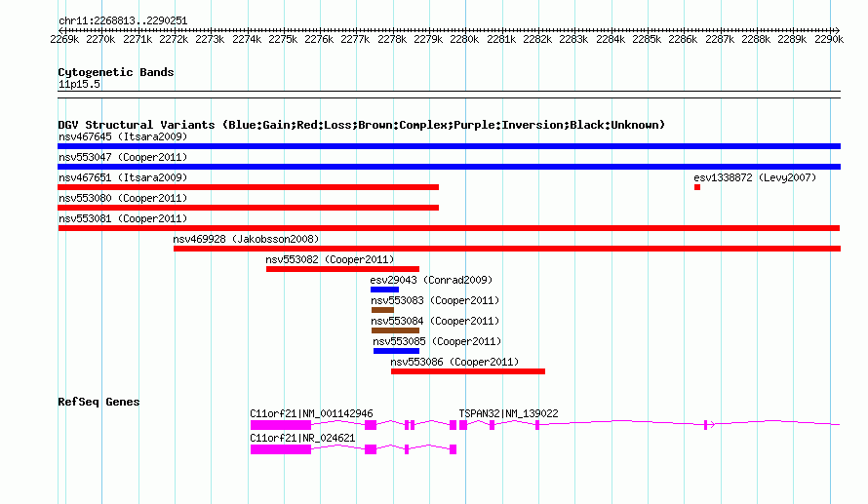Click the red nsv469928 Jakobsson2008 bar

point(507,249)
